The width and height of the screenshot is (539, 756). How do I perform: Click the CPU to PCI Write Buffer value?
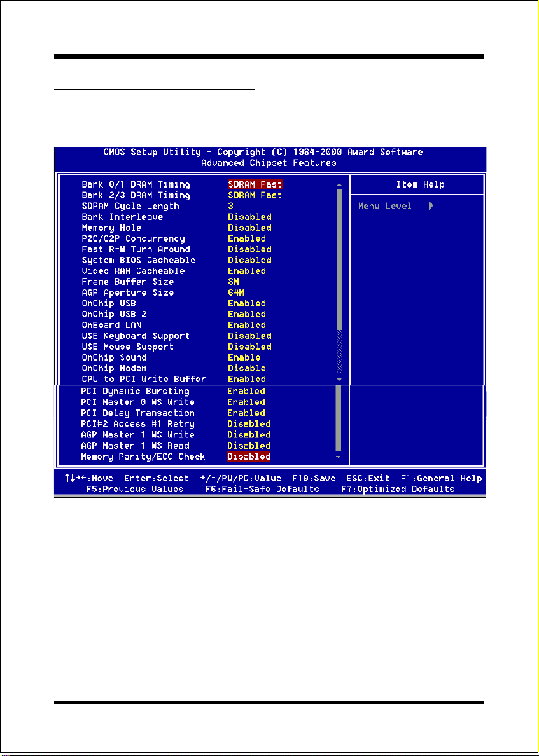pyautogui.click(x=247, y=379)
